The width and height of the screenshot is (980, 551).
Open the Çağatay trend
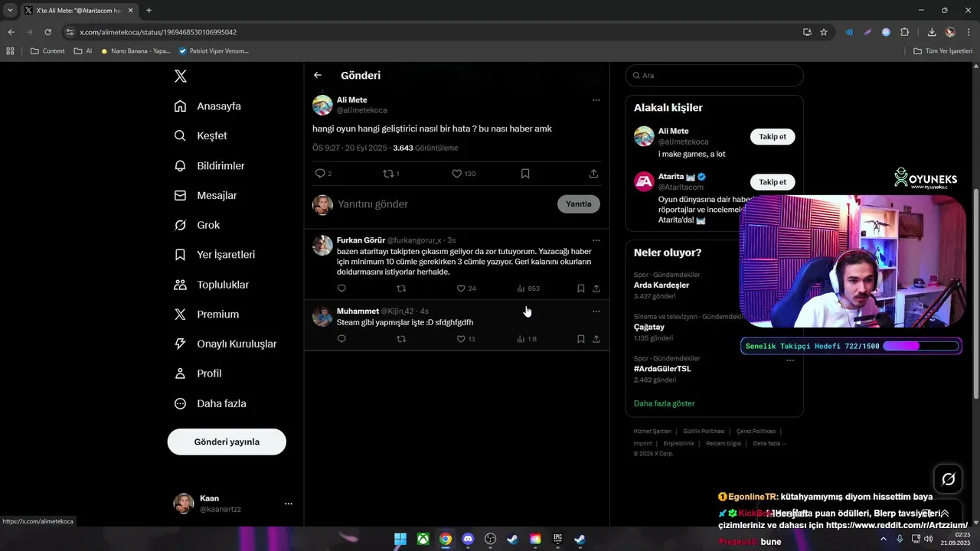point(648,327)
